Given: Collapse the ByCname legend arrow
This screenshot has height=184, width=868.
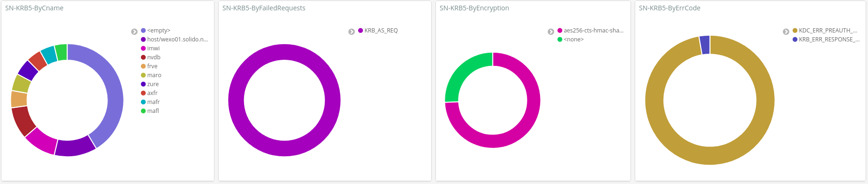Looking at the screenshot, I should [x=134, y=32].
